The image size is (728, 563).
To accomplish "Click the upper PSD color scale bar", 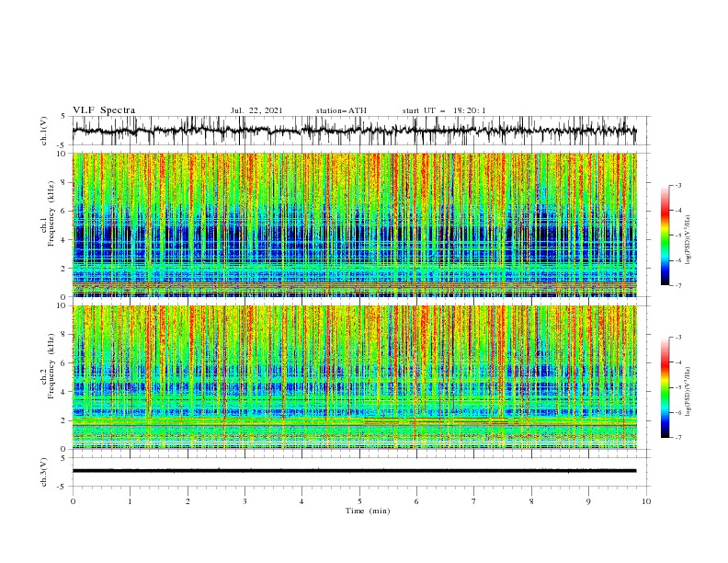I will (665, 236).
